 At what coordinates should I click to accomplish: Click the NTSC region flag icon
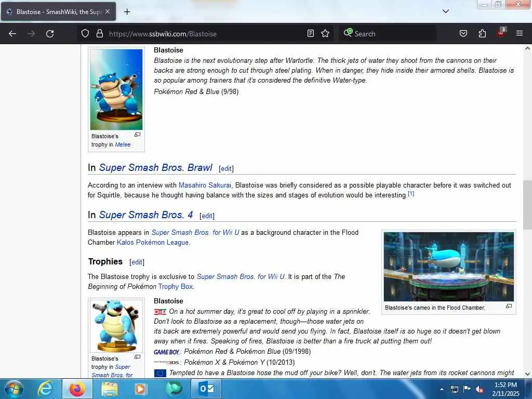tap(160, 312)
